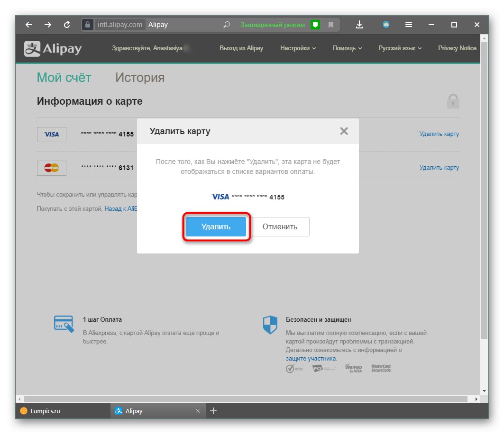Select the Alipay browser tab
Image resolution: width=504 pixels, height=434 pixels.
pyautogui.click(x=157, y=411)
